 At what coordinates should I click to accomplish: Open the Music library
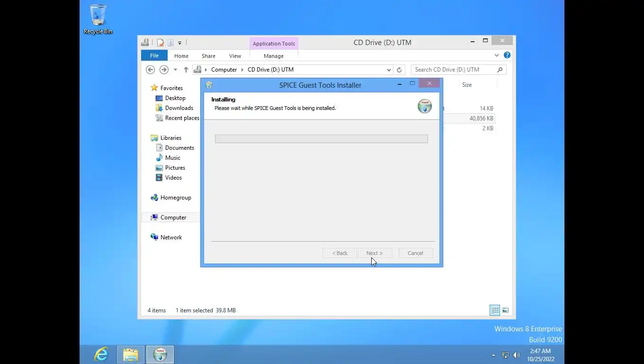pyautogui.click(x=172, y=158)
